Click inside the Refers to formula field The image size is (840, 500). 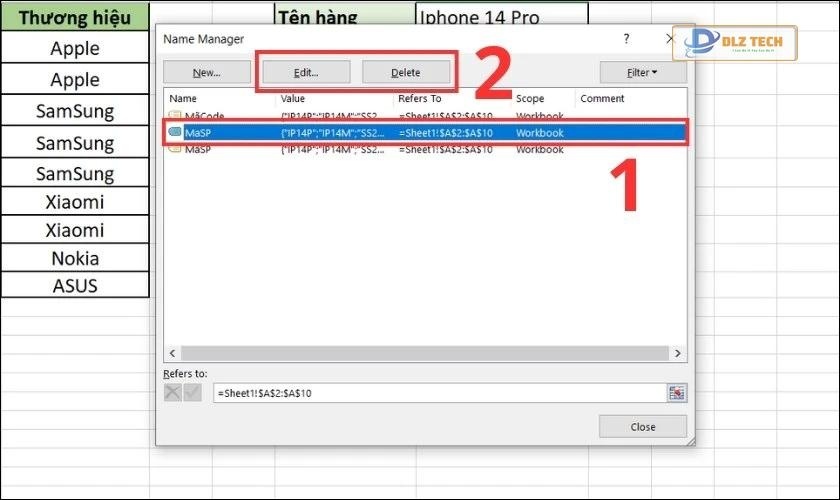coord(438,393)
